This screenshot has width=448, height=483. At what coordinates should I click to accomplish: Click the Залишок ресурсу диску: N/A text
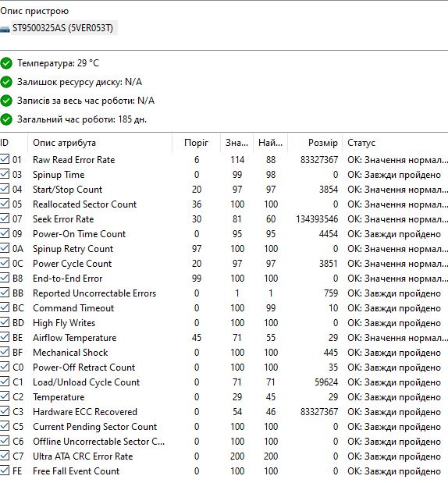coord(80,82)
